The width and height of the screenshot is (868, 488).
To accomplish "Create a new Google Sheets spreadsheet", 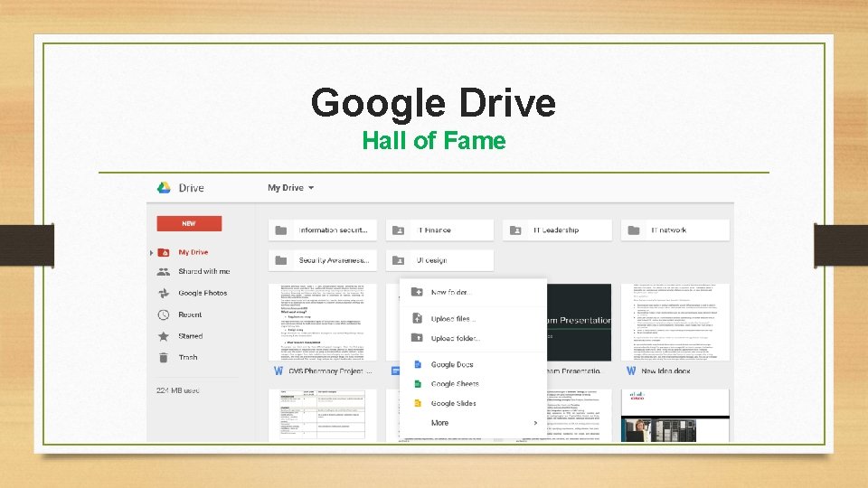I will click(x=473, y=384).
